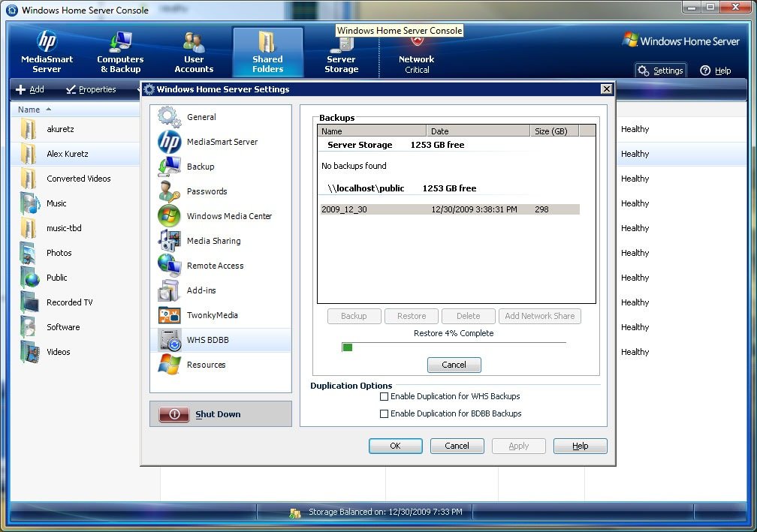
Task: Click the Converted Videos folder icon
Action: pyautogui.click(x=29, y=179)
